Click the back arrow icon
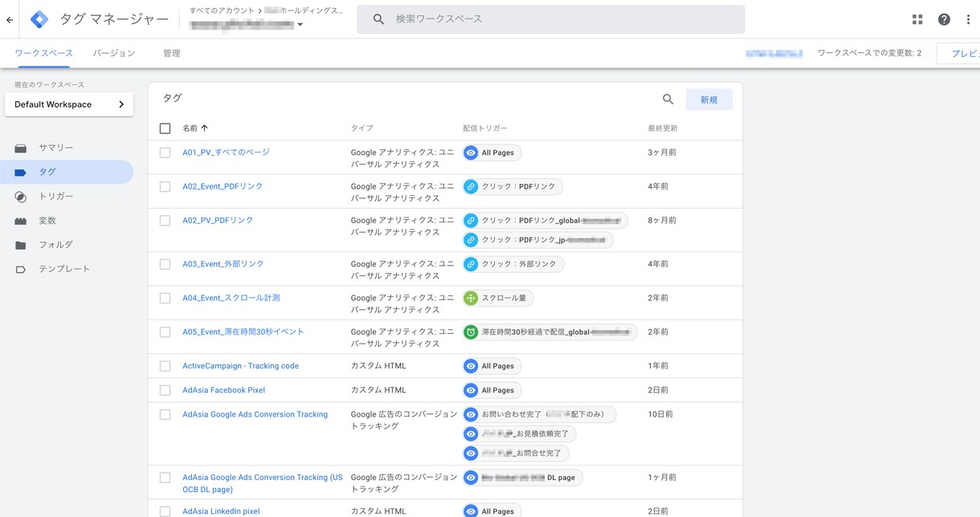Screen dimensions: 980x517 (x=10, y=20)
